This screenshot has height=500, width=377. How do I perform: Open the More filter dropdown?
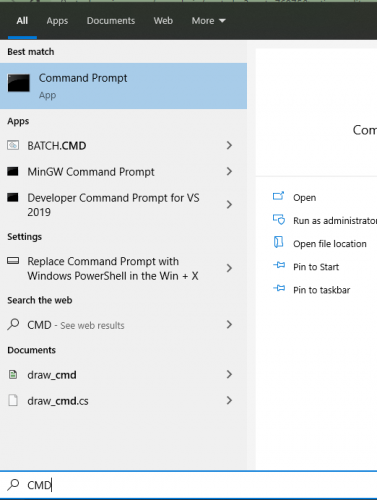[x=209, y=21]
